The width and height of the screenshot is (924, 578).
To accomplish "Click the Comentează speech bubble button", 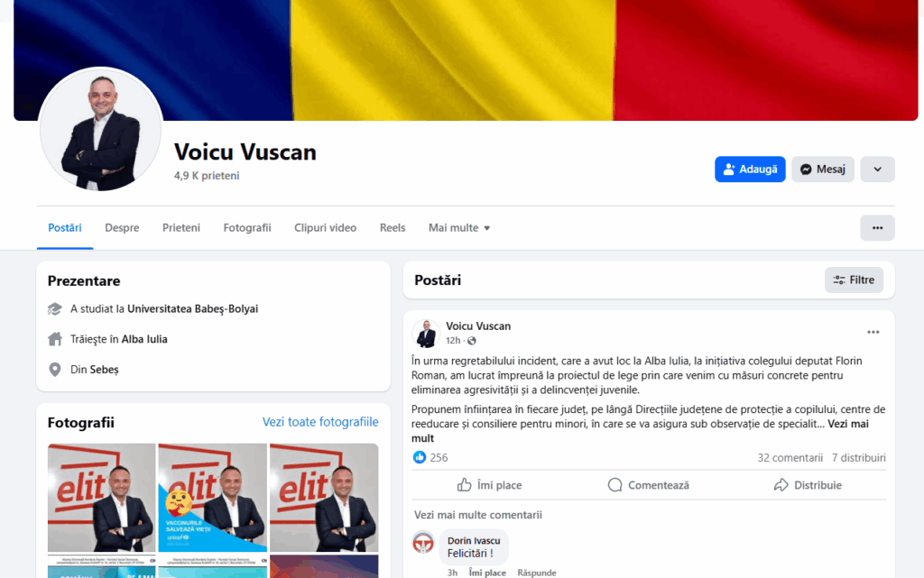I will 648,485.
